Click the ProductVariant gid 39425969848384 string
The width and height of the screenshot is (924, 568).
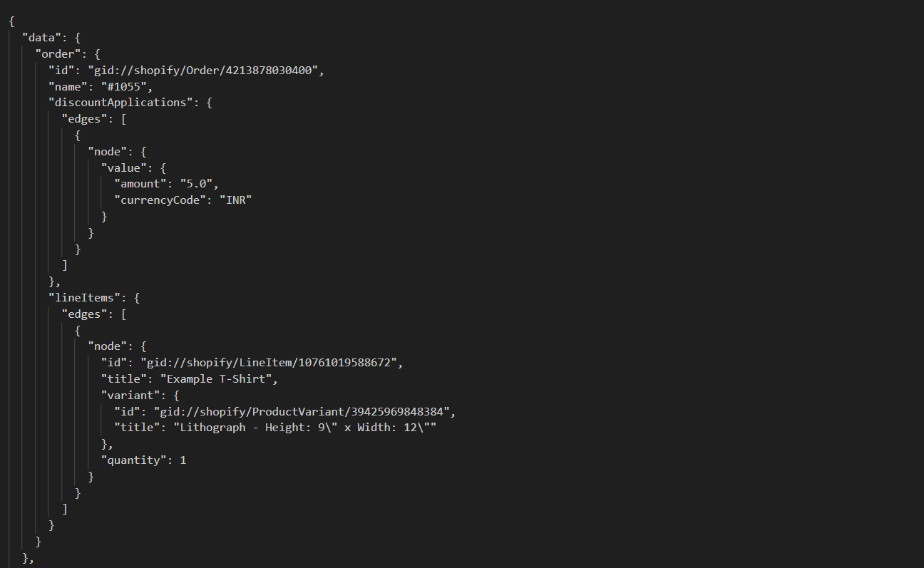(x=304, y=412)
